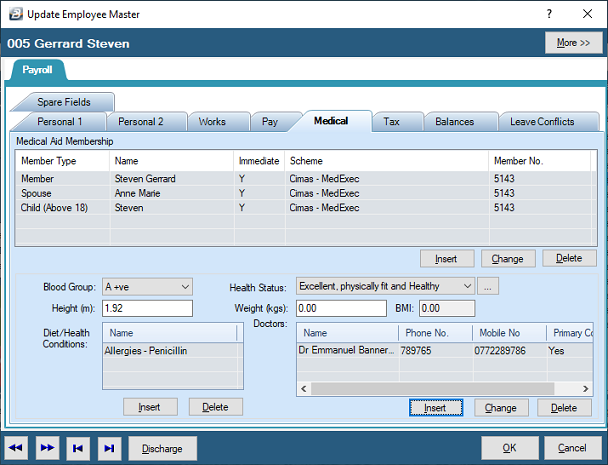Click doctors list scroll left arrow
Image resolution: width=608 pixels, height=465 pixels.
click(x=304, y=389)
